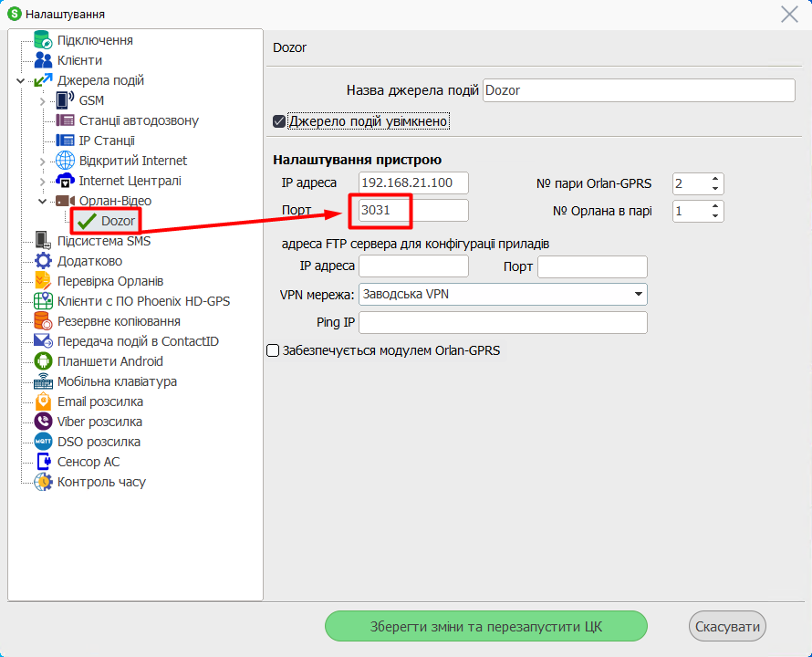Collapse the Орлан-Відео tree node
812x657 pixels.
(42, 201)
